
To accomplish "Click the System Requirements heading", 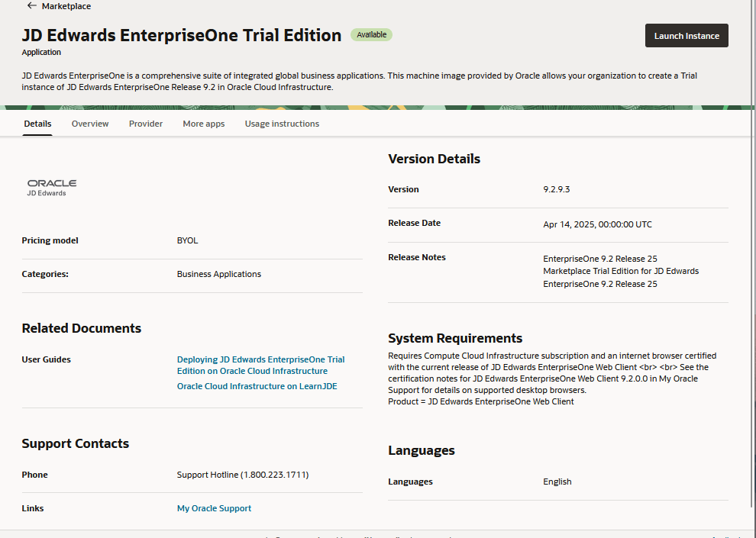I will click(455, 338).
